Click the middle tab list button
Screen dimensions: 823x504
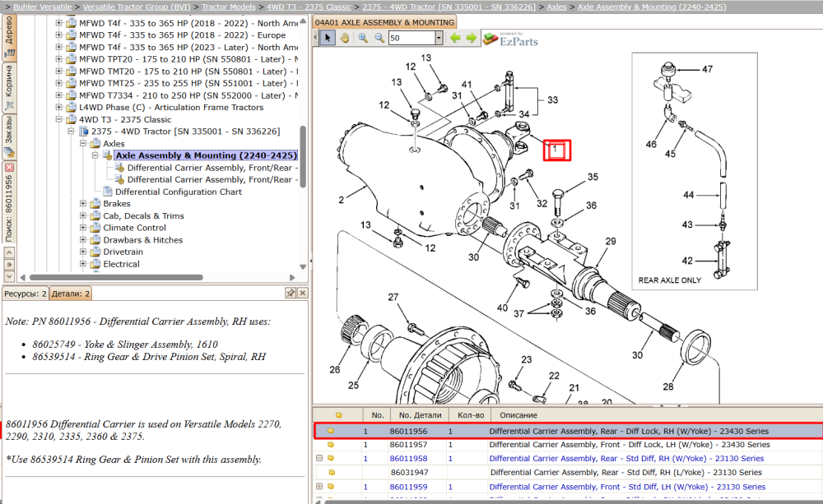point(9,264)
